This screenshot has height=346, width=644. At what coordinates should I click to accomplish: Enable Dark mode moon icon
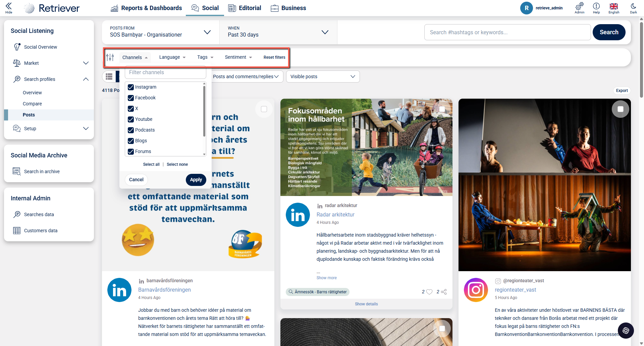633,8
